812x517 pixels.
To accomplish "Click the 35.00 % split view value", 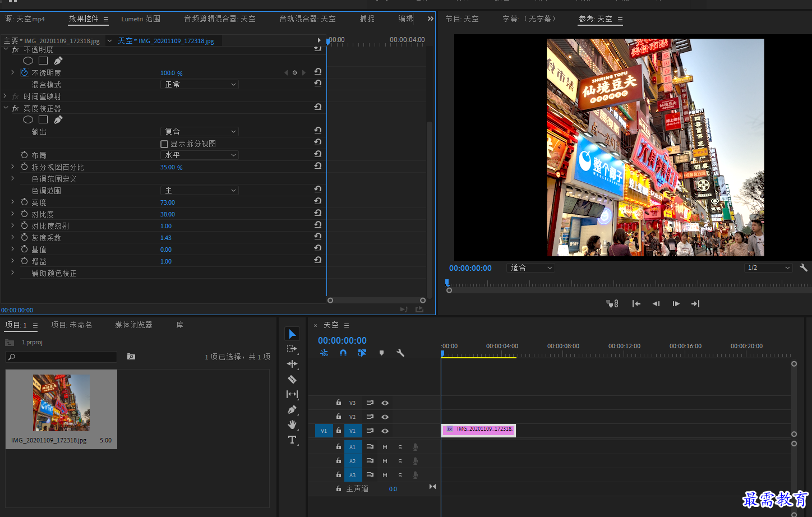I will coord(171,167).
